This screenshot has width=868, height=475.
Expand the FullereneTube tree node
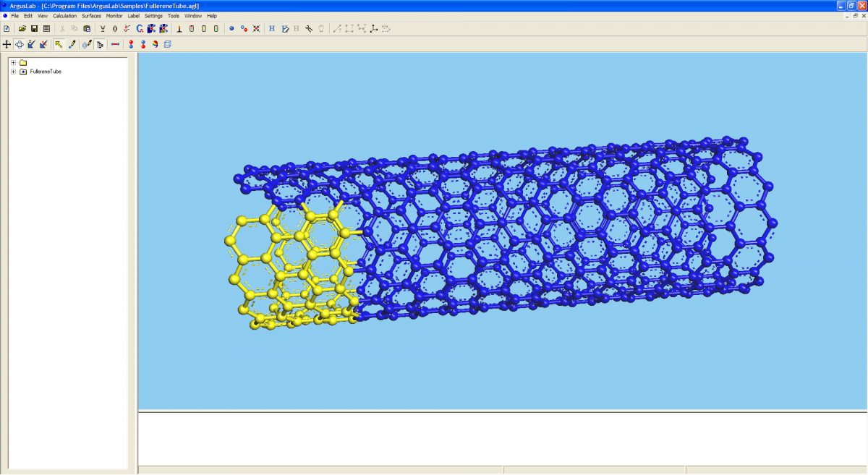click(13, 72)
